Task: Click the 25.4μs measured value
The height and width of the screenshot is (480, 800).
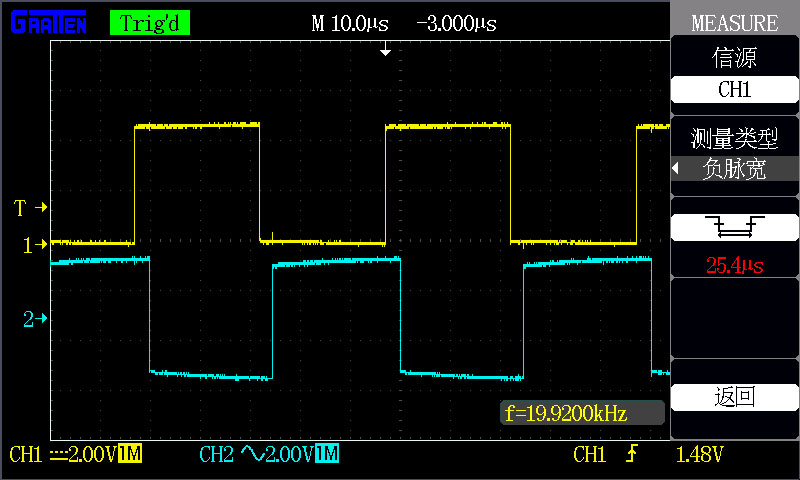Action: click(735, 265)
